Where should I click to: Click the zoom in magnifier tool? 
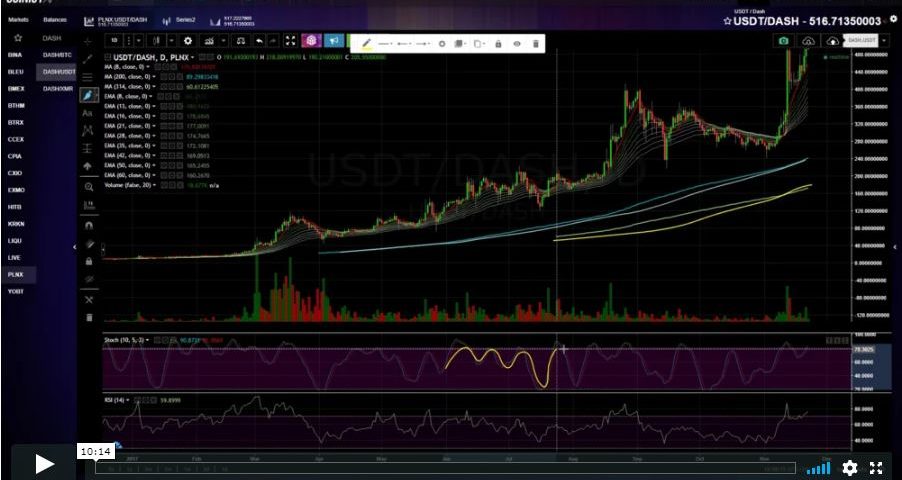pos(88,186)
